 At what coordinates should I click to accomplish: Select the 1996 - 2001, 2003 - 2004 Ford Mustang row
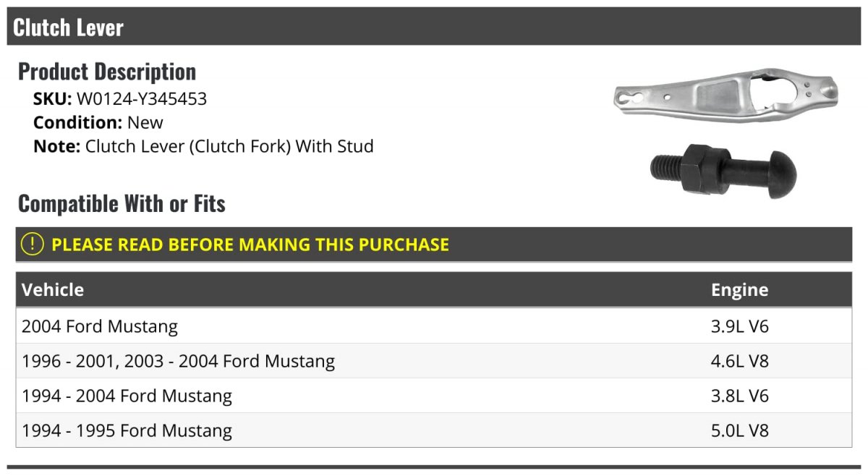pos(434,361)
